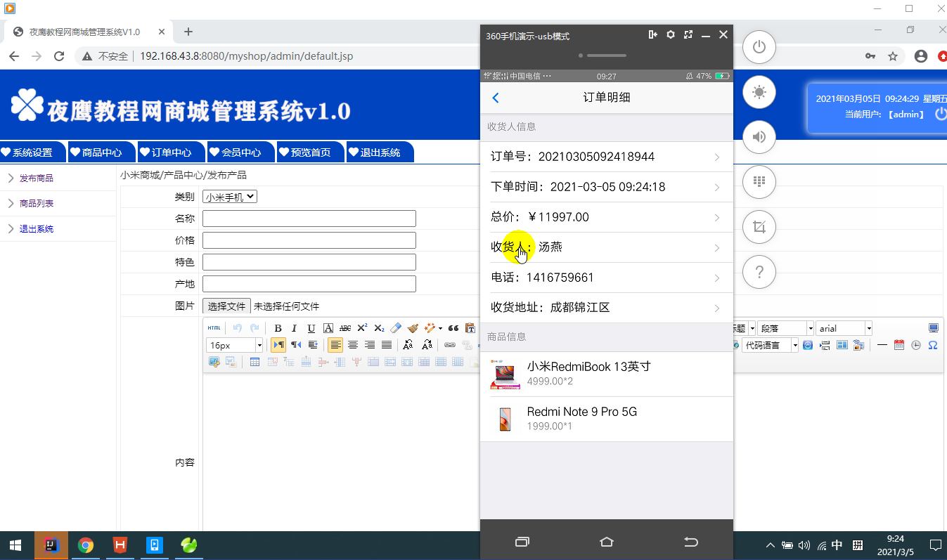Image resolution: width=947 pixels, height=560 pixels.
Task: Apply subscript formatting
Action: pos(379,328)
